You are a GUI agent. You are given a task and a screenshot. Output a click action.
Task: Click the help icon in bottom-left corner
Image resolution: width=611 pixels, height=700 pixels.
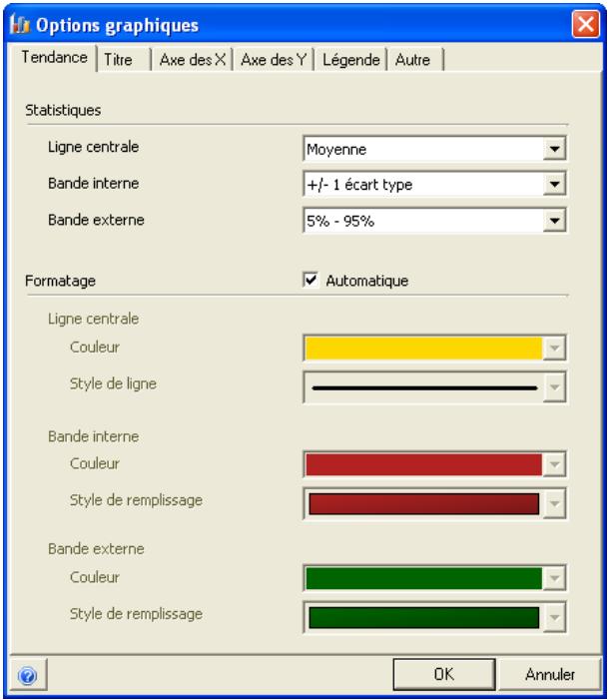tap(27, 675)
